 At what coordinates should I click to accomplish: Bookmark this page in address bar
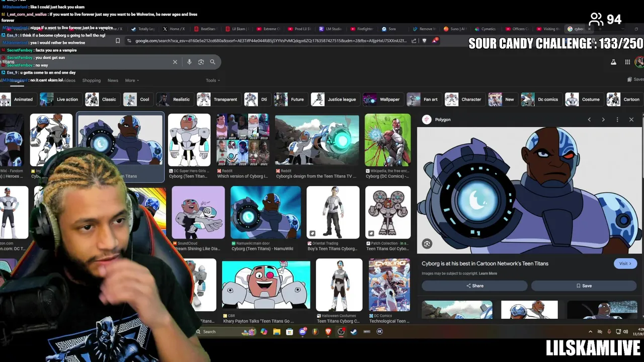click(x=118, y=41)
